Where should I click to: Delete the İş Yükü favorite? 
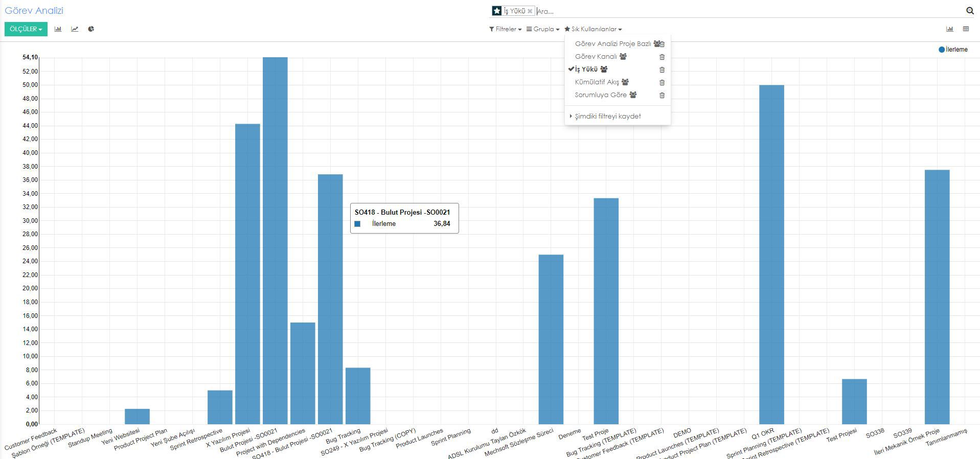pyautogui.click(x=662, y=70)
